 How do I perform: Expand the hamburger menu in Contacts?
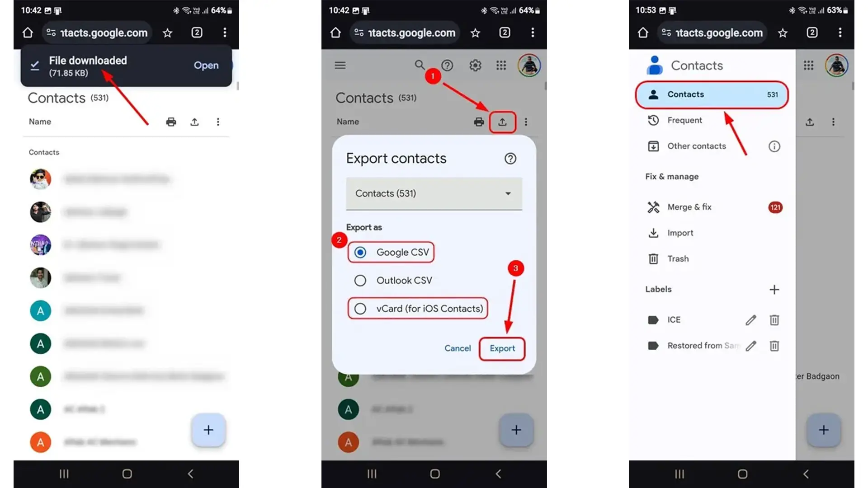pyautogui.click(x=340, y=65)
